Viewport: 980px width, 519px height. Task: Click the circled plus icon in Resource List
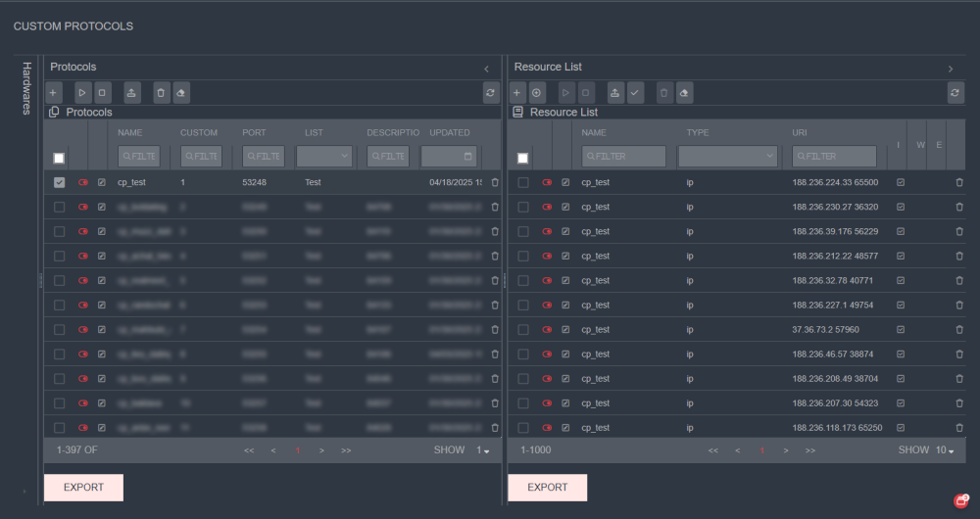537,92
